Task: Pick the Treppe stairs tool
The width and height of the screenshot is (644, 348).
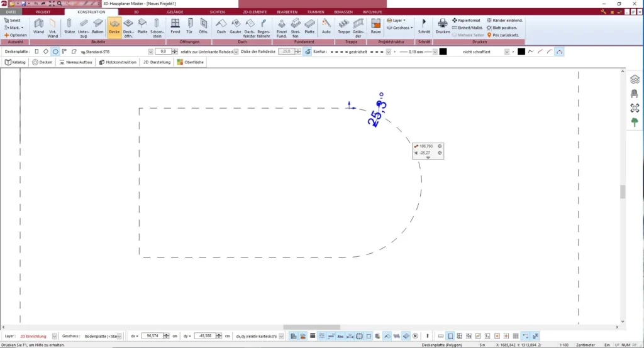Action: [343, 26]
